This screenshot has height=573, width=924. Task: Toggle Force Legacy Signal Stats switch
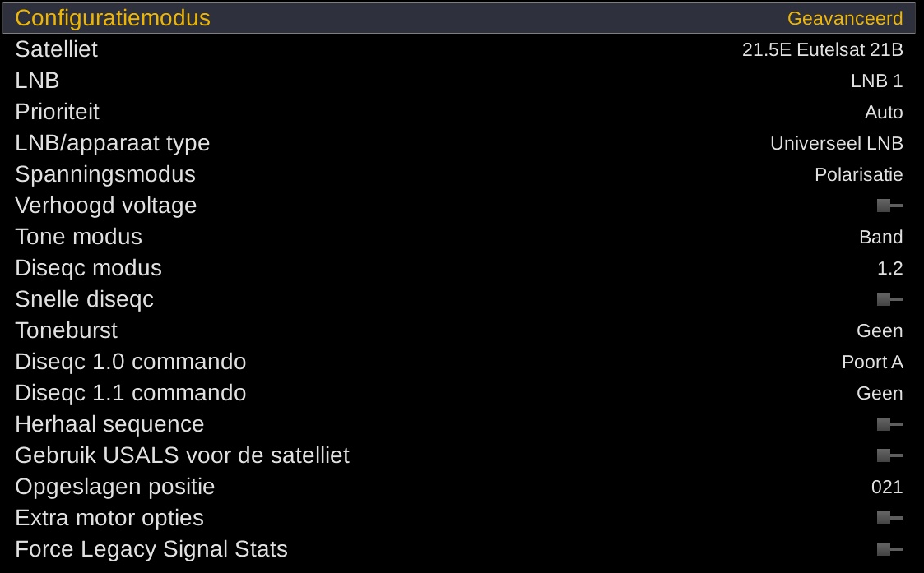click(889, 549)
